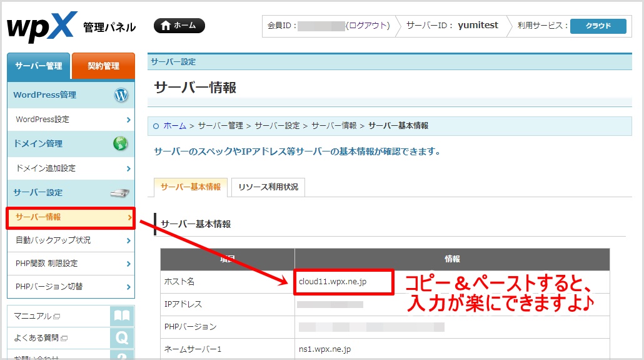This screenshot has width=644, height=360.
Task: Click the 情報 column header
Action: click(x=452, y=259)
